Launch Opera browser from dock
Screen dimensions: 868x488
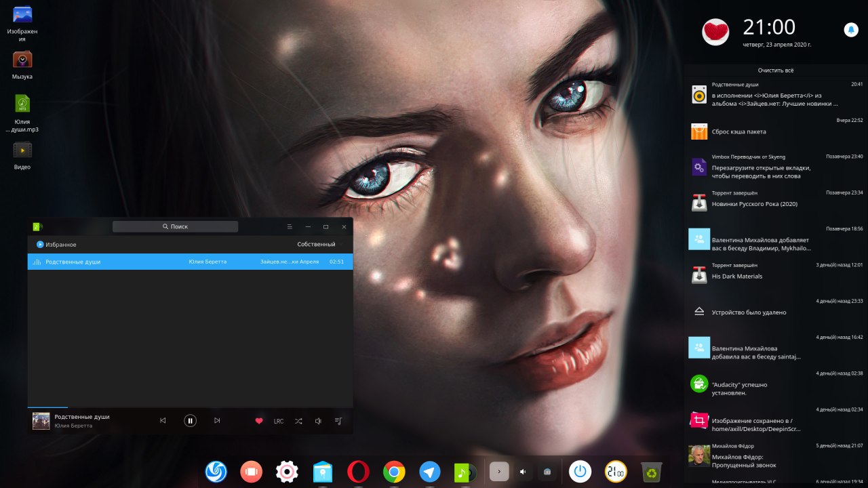(358, 471)
